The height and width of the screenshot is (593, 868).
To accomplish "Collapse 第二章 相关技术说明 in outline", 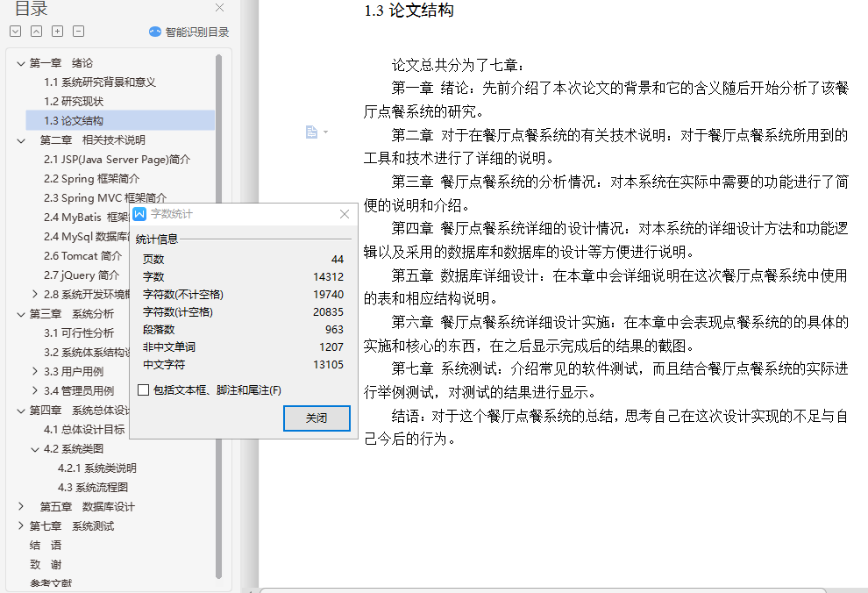I will 21,140.
